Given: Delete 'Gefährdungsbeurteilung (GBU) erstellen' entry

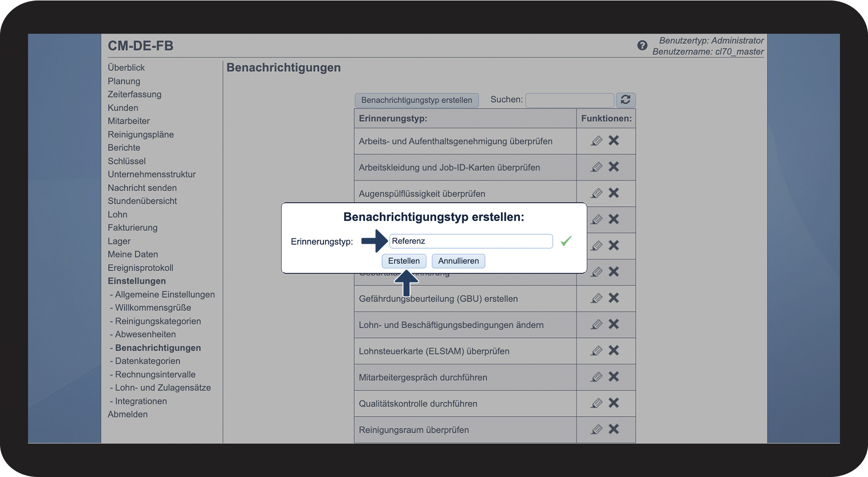Looking at the screenshot, I should 614,298.
